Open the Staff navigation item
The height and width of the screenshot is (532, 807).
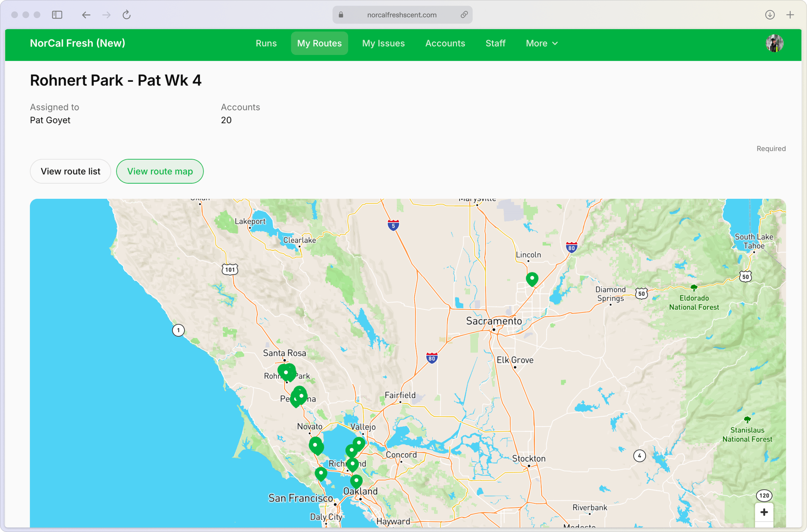pos(495,44)
